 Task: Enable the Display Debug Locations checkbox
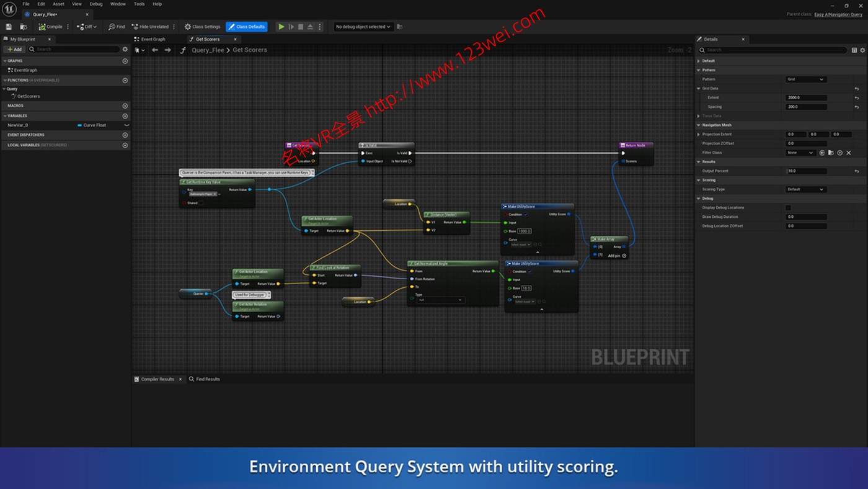[788, 208]
